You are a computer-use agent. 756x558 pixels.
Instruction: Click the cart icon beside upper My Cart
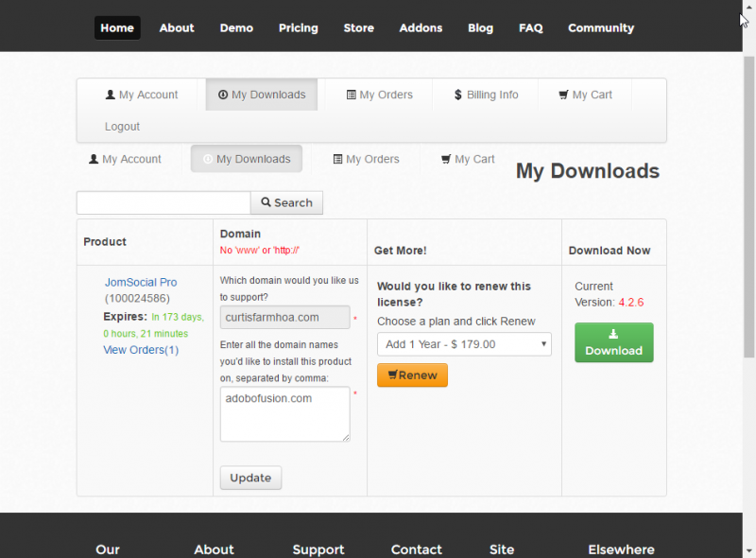click(563, 95)
